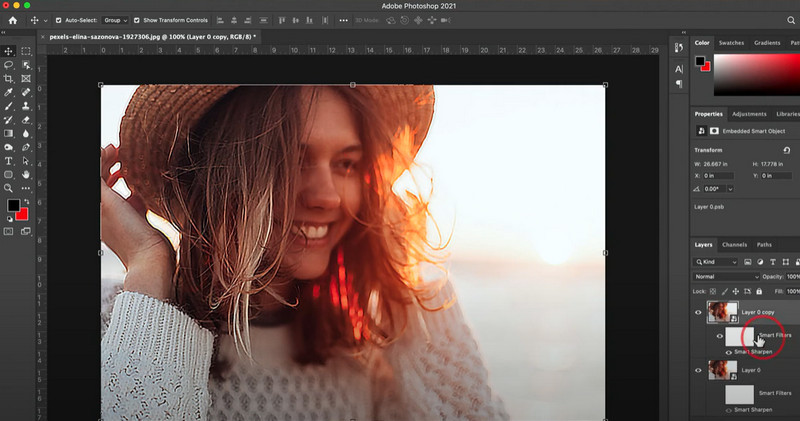Toggle Smart Sharpen visibility on Layer 0

coord(729,410)
